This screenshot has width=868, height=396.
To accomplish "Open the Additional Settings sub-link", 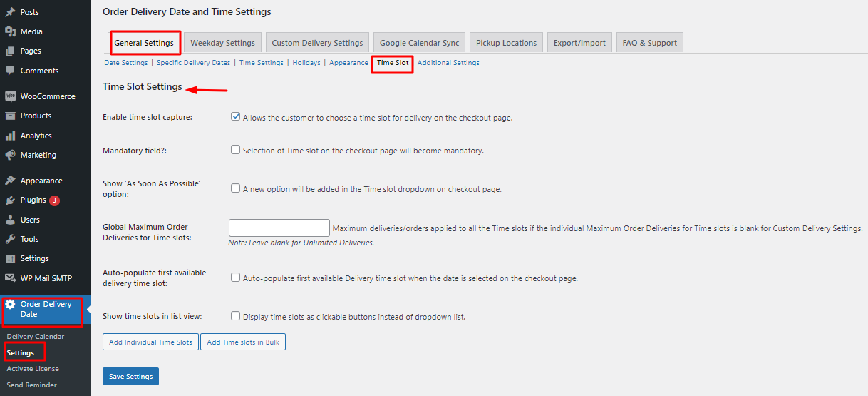I will (x=448, y=63).
